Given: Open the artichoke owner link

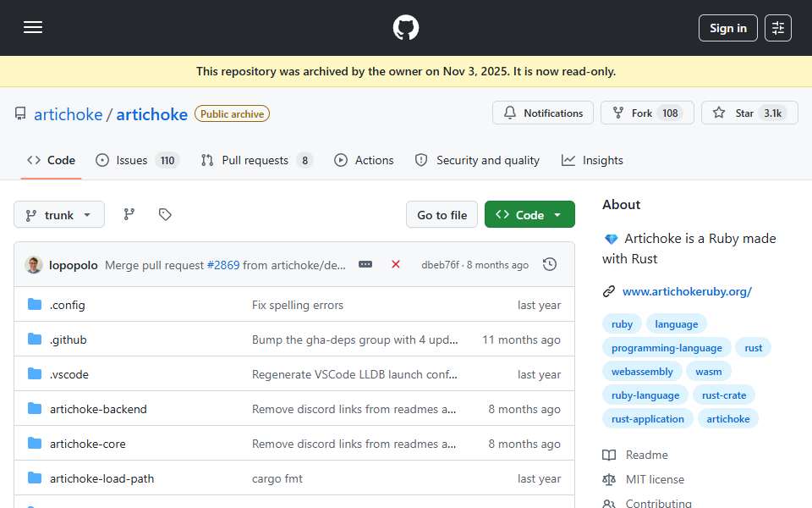Looking at the screenshot, I should click(x=69, y=114).
